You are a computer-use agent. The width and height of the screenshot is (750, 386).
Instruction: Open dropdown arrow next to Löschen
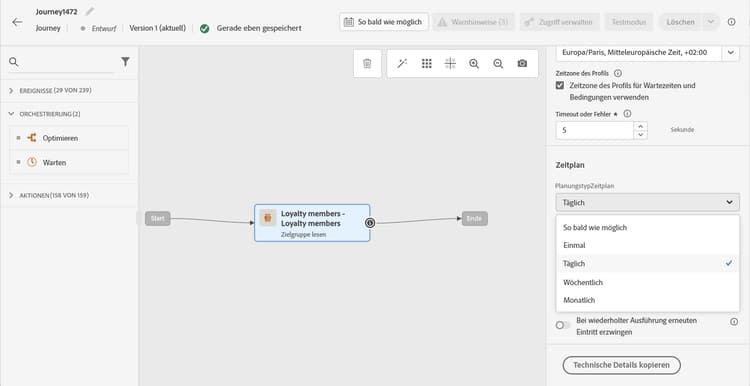click(x=711, y=22)
